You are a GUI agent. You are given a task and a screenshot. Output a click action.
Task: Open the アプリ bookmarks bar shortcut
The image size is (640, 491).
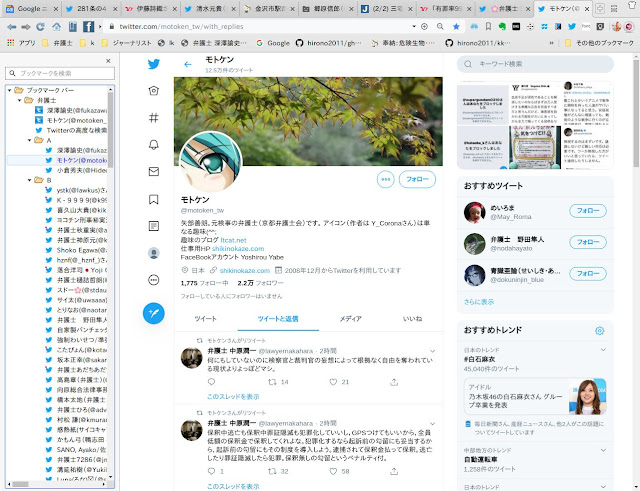click(x=22, y=43)
